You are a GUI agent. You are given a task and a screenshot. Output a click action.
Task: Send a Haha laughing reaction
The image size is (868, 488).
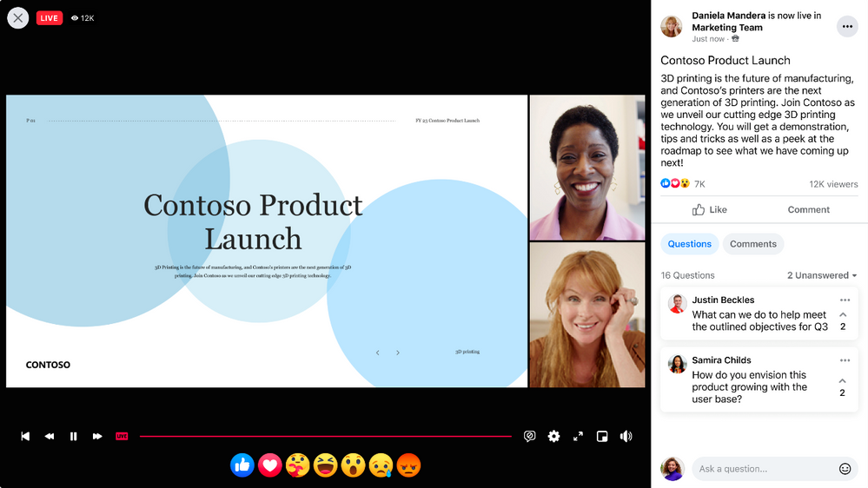coord(326,465)
